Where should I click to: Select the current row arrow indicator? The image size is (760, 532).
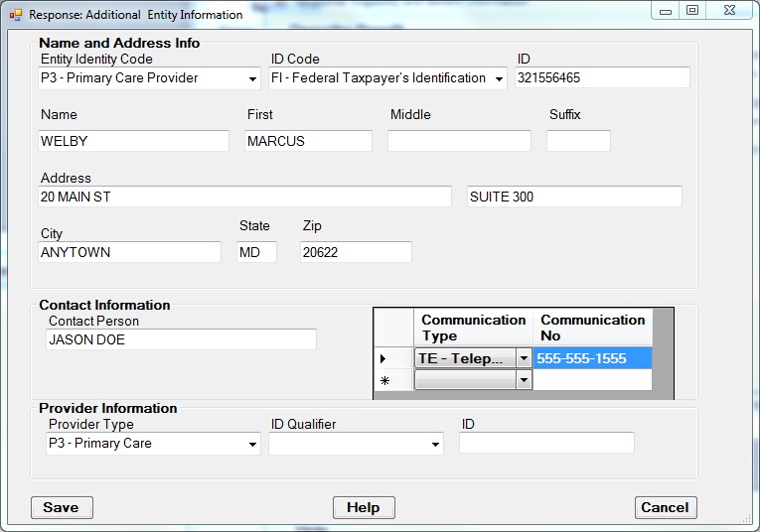click(x=383, y=358)
